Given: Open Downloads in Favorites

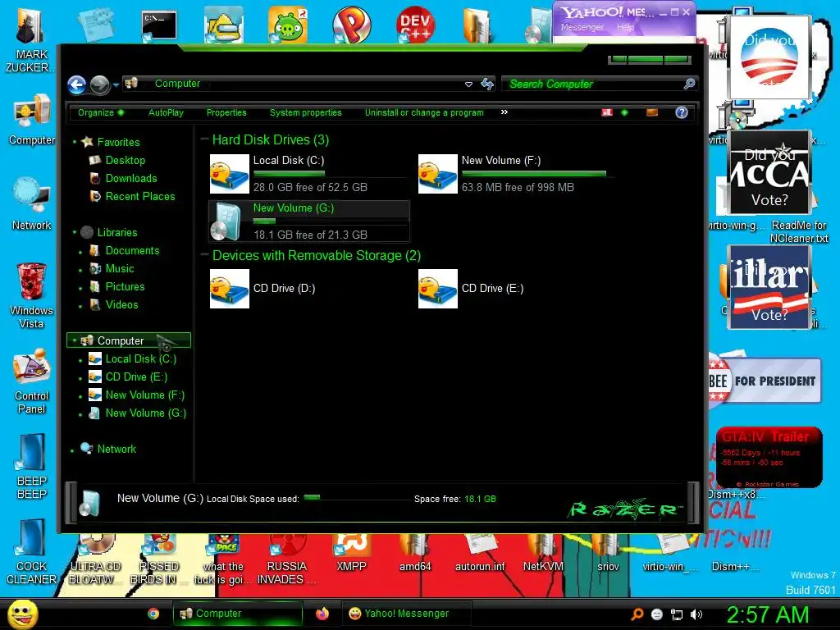Looking at the screenshot, I should (130, 178).
